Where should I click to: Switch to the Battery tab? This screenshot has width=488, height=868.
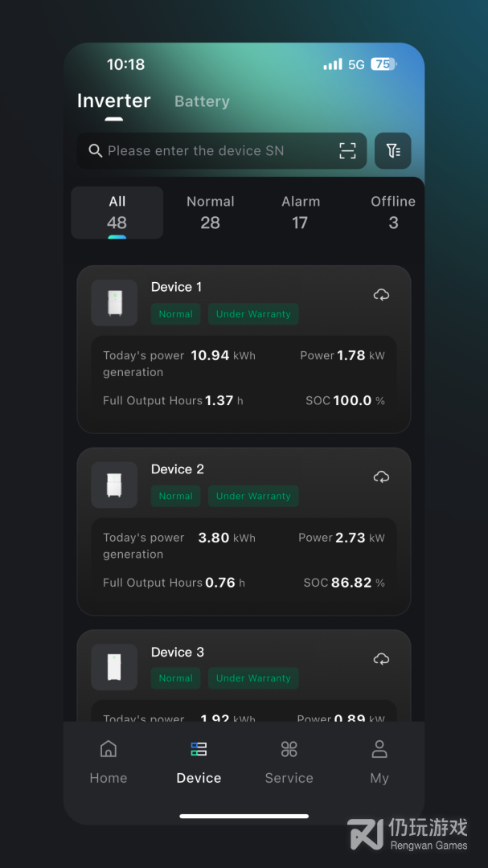202,101
